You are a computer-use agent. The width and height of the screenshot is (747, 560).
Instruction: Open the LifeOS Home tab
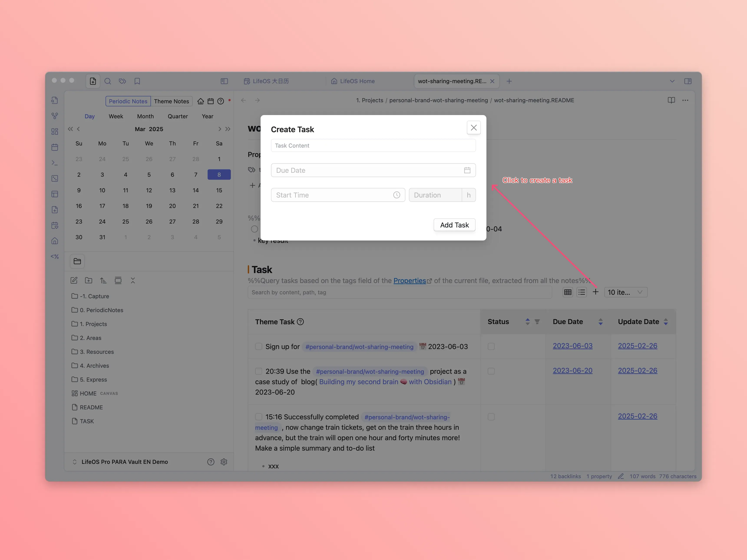[357, 81]
